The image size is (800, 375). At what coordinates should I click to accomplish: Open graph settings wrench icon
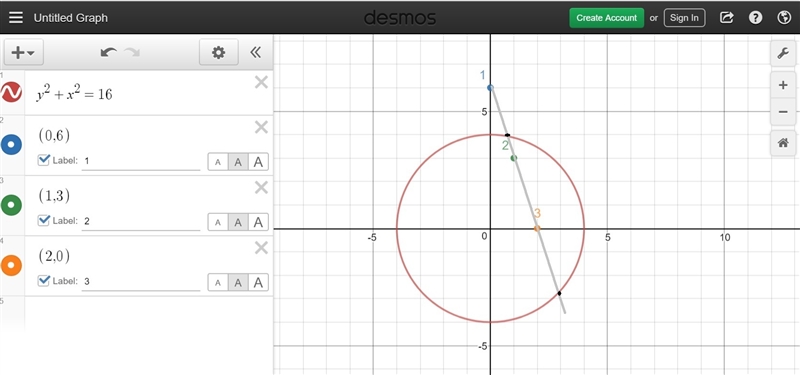[783, 53]
